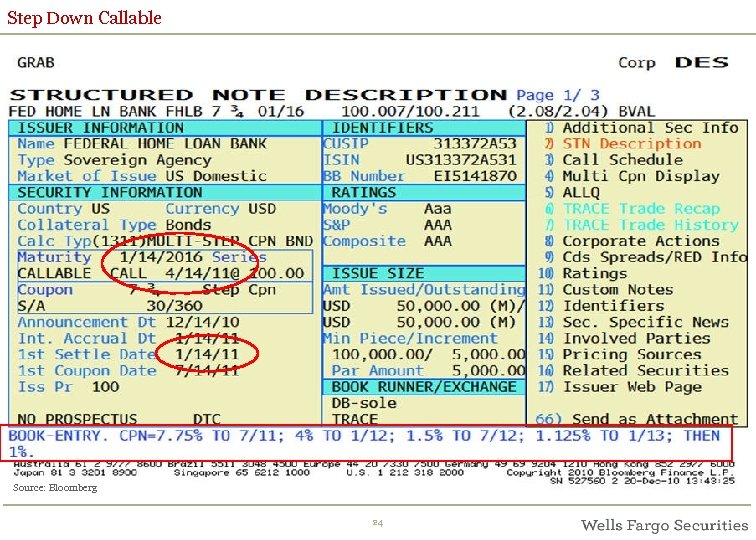Click the Step Cpn coupon label
Screen dimensions: 756x540
pos(239,289)
